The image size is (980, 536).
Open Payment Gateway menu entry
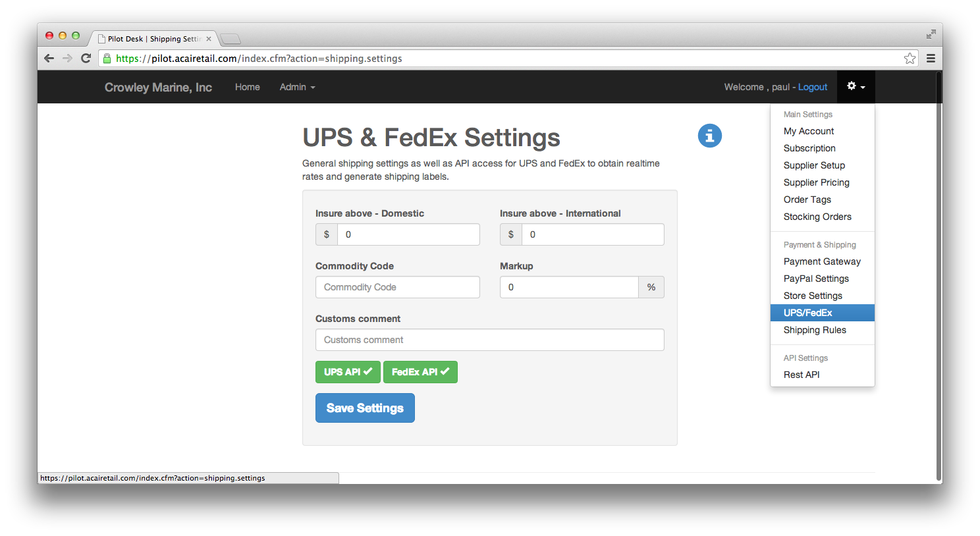point(823,261)
